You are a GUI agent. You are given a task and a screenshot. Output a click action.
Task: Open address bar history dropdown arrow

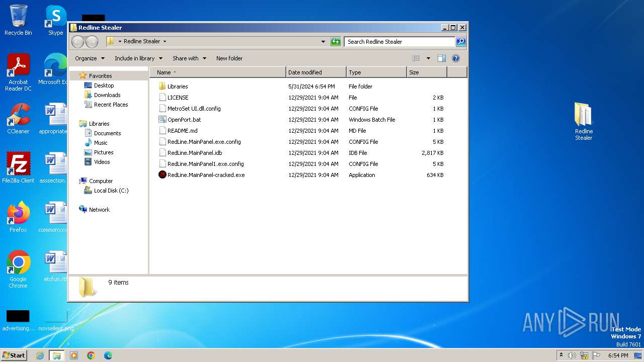[x=323, y=42]
